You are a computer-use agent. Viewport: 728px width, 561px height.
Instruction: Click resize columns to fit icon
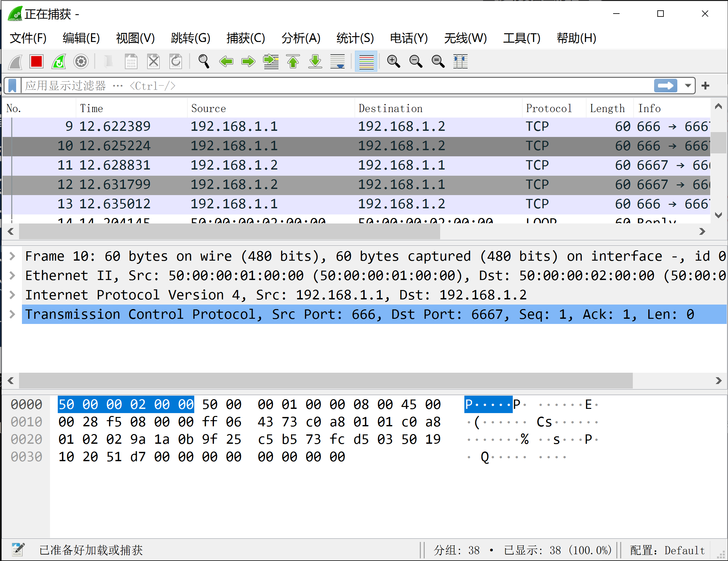point(460,62)
